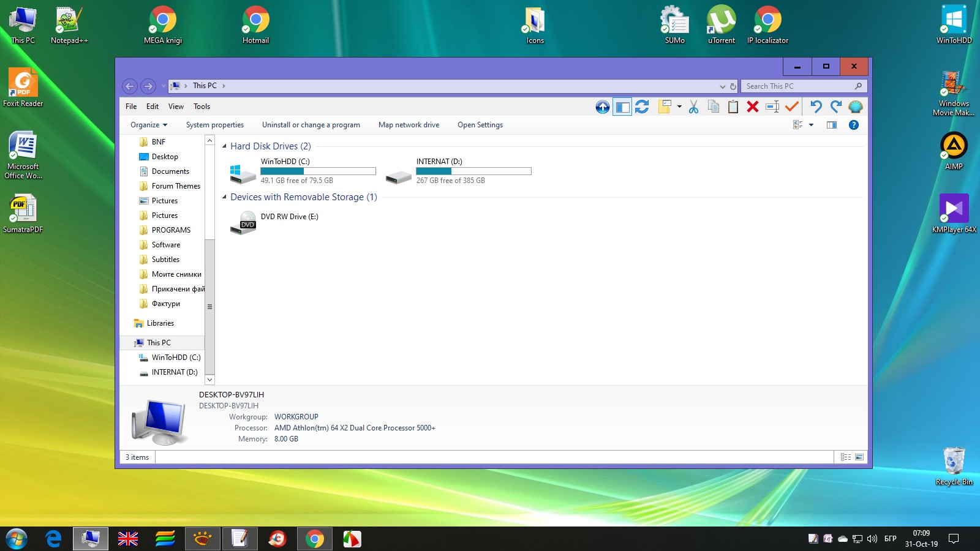Click the Paste clipboard icon
Screen dimensions: 980x551
(733, 107)
